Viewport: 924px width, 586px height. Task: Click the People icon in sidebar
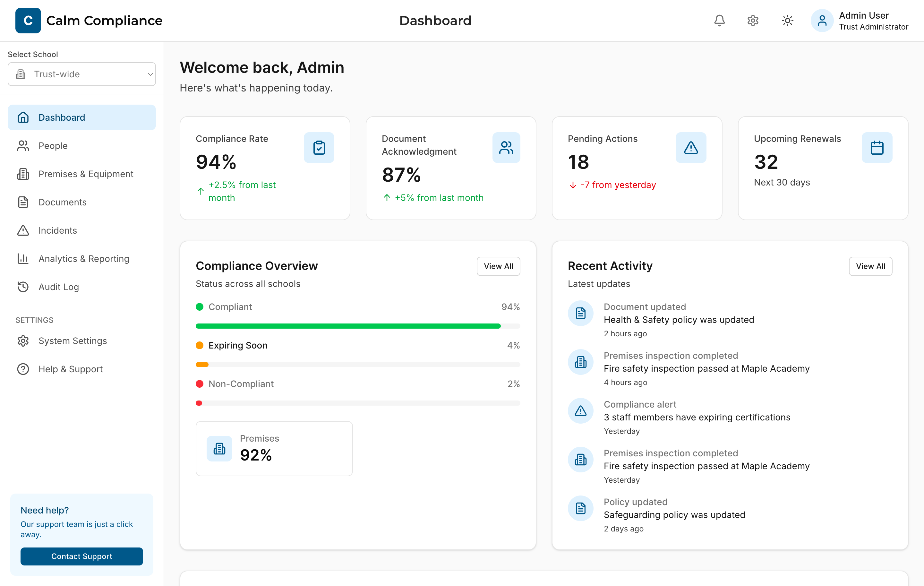point(23,146)
